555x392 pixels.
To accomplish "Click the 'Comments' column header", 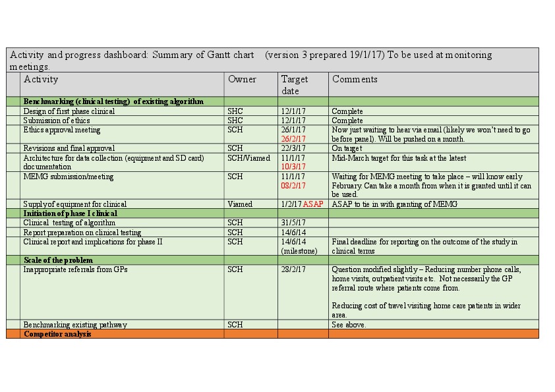I will click(x=355, y=80).
